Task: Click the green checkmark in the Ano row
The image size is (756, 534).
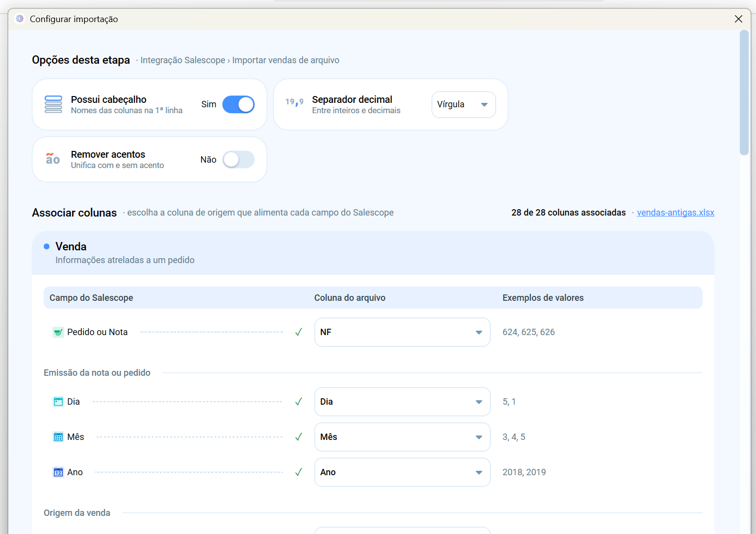Action: click(299, 472)
